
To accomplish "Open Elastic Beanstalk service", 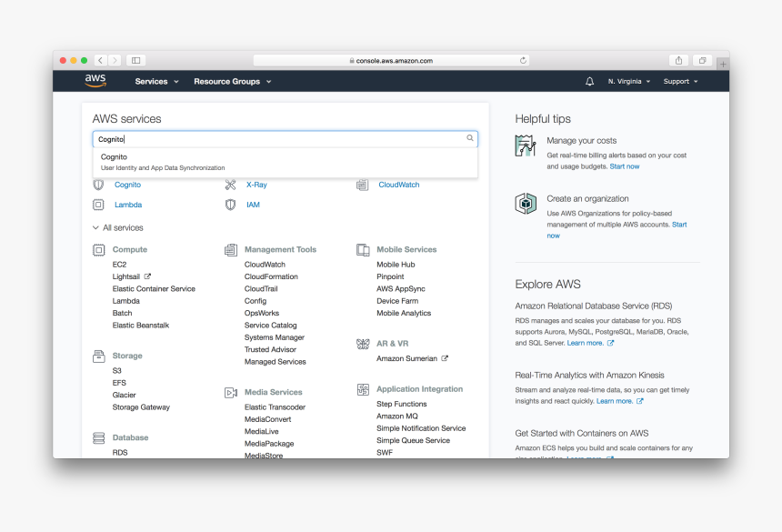I will click(x=141, y=325).
